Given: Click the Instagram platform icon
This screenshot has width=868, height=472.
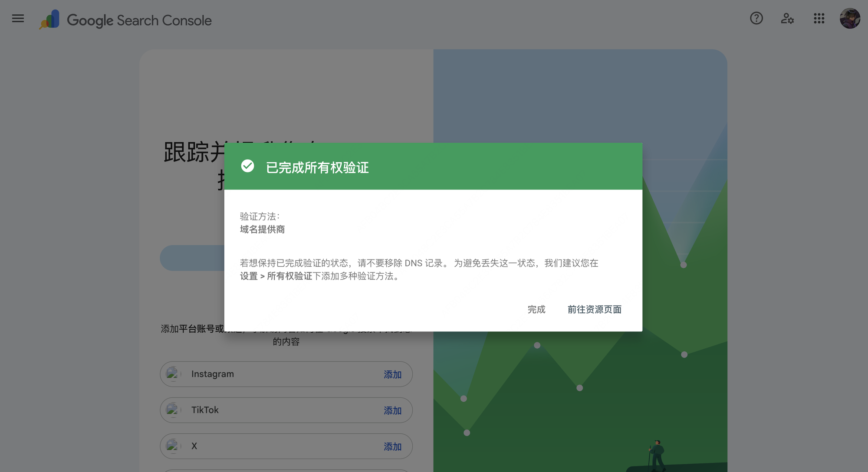Looking at the screenshot, I should [172, 374].
